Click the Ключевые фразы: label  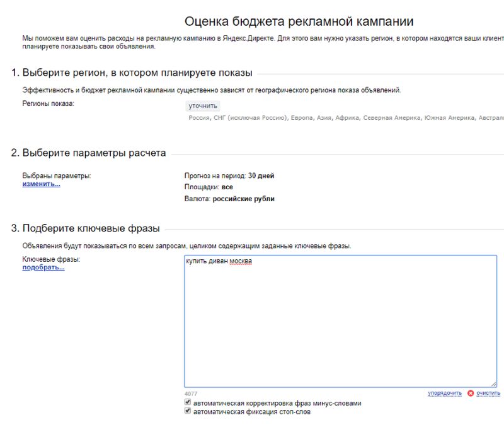(51, 259)
